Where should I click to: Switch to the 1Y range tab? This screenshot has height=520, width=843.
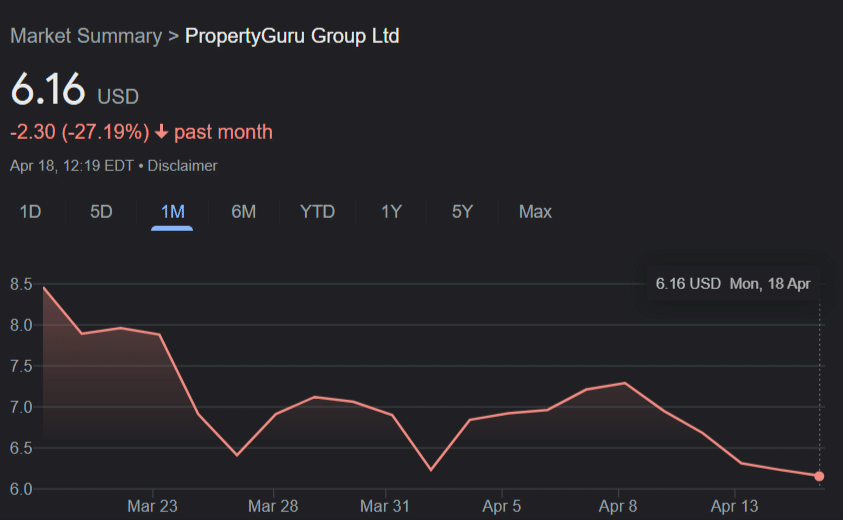point(391,212)
